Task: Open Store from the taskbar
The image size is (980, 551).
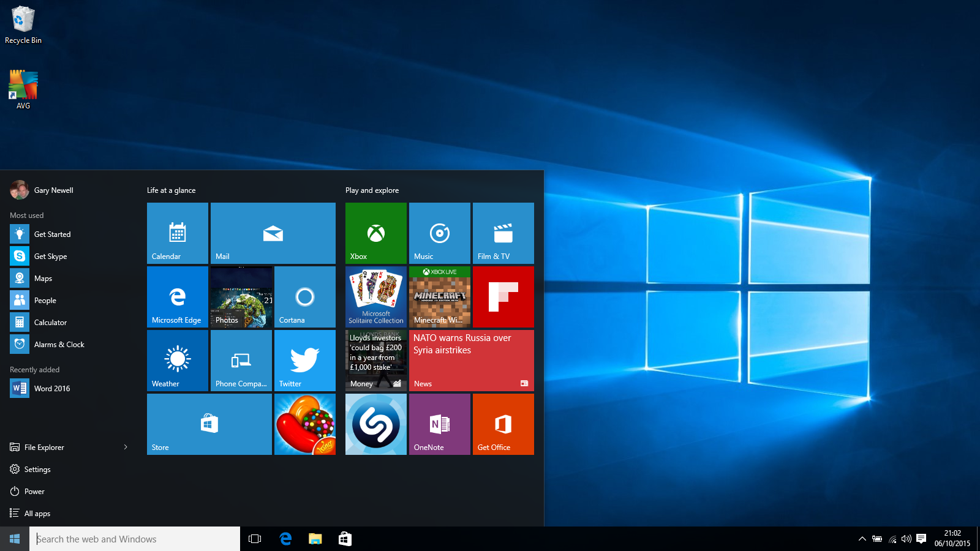Action: coord(345,539)
